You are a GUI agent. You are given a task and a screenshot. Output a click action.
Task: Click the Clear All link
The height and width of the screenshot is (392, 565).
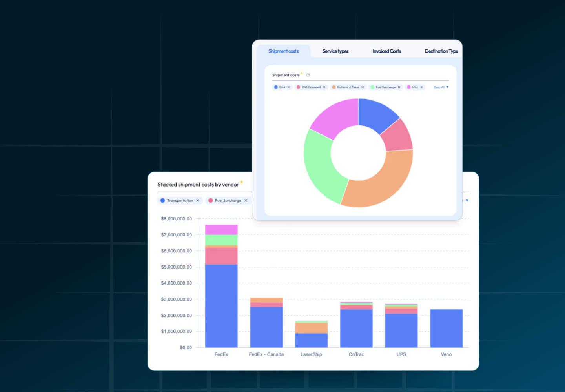pos(439,87)
